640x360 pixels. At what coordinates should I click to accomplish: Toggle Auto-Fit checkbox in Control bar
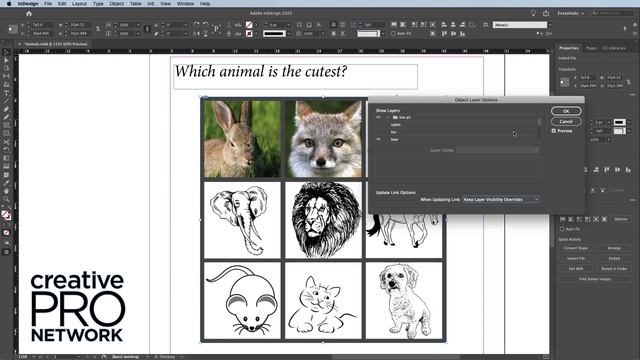[x=393, y=33]
